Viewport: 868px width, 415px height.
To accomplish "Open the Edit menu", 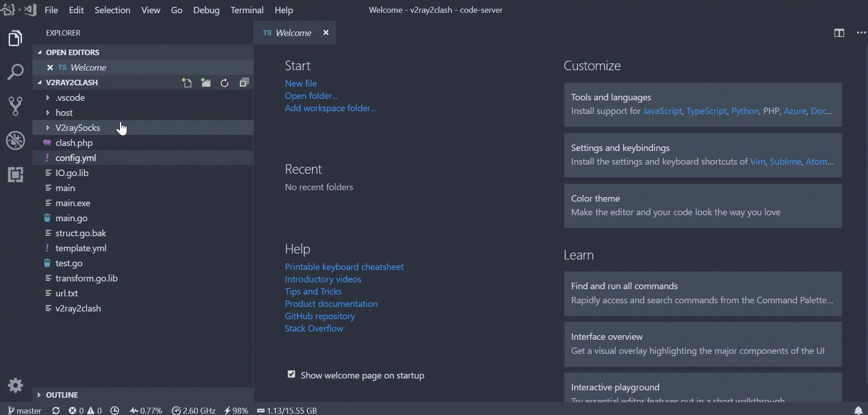I will 76,10.
